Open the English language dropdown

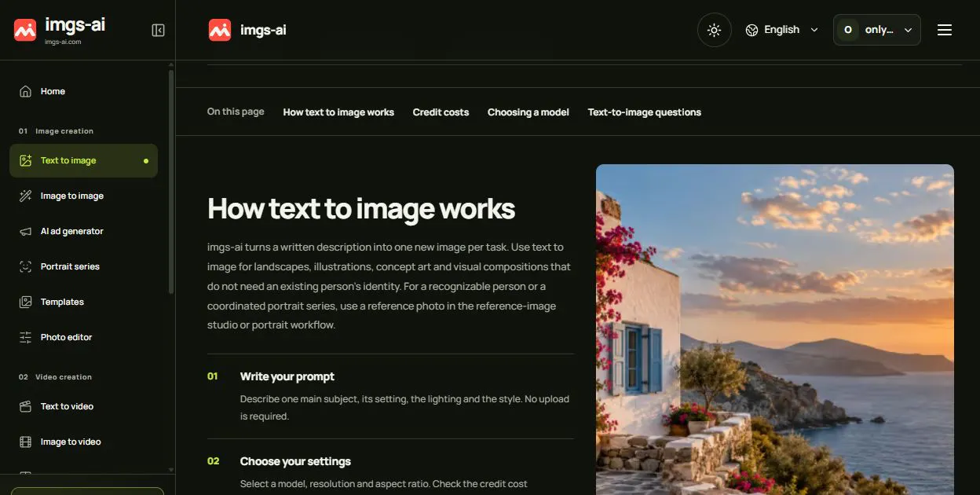[782, 30]
